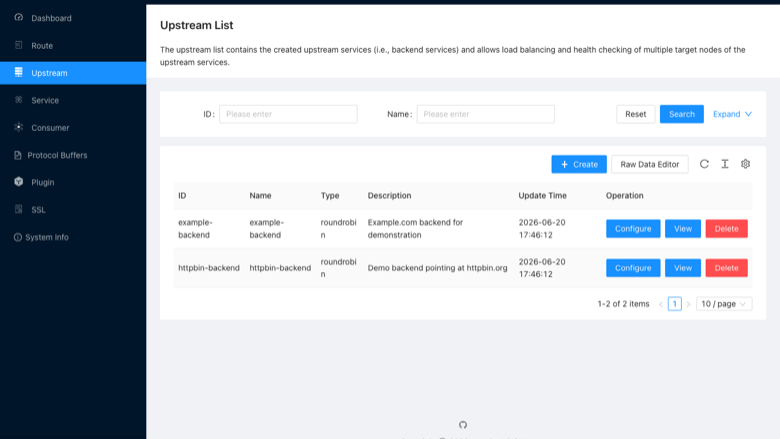The width and height of the screenshot is (780, 439).
Task: Open the 10 / page size dropdown
Action: (x=724, y=304)
